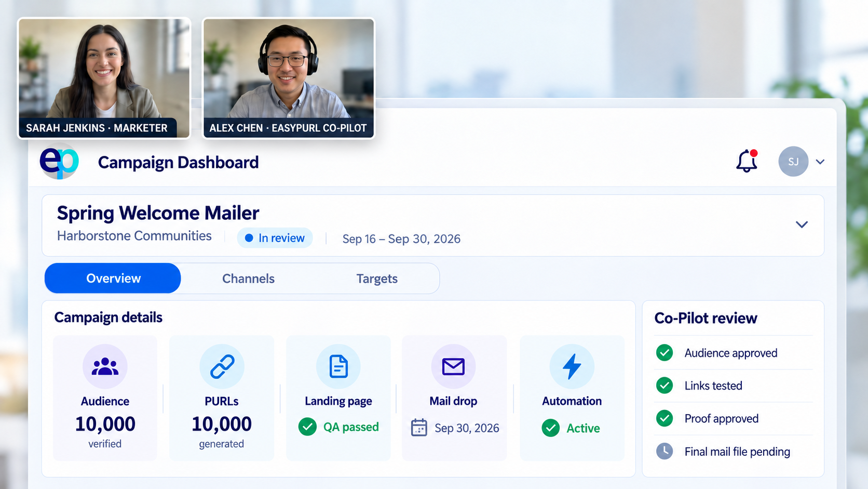Select Alex Chen video thumbnail

pos(289,78)
